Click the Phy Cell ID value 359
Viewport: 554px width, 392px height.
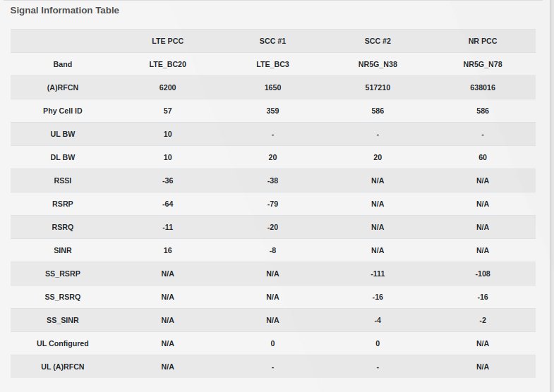[272, 111]
